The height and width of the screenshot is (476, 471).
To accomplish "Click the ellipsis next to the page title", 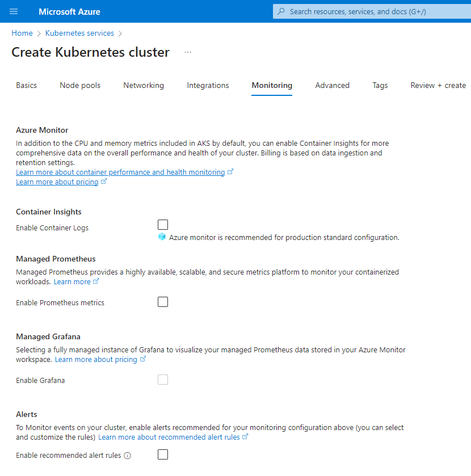I will tap(188, 52).
